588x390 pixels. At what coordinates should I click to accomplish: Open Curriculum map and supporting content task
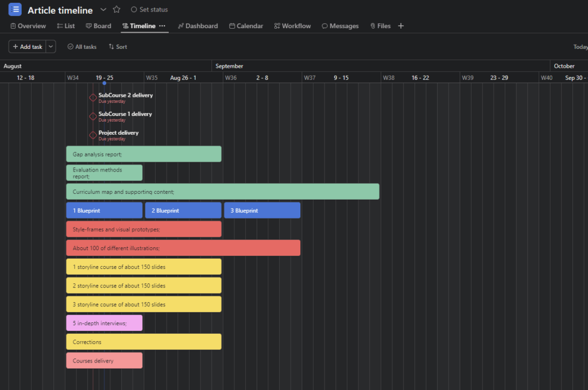coord(223,192)
